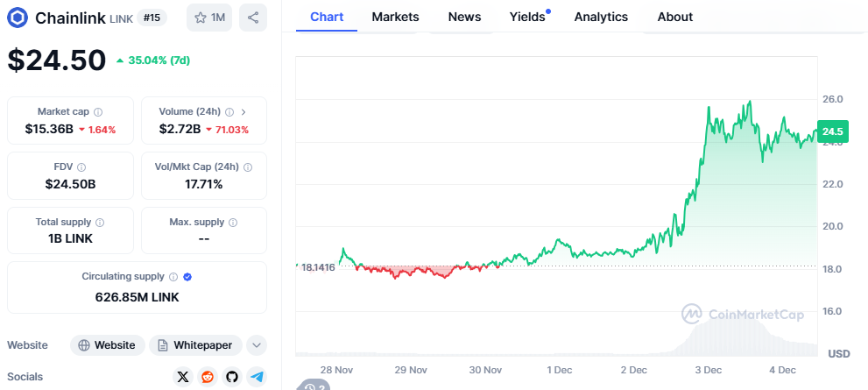
Task: Show Market cap info tooltip icon
Action: pyautogui.click(x=98, y=112)
